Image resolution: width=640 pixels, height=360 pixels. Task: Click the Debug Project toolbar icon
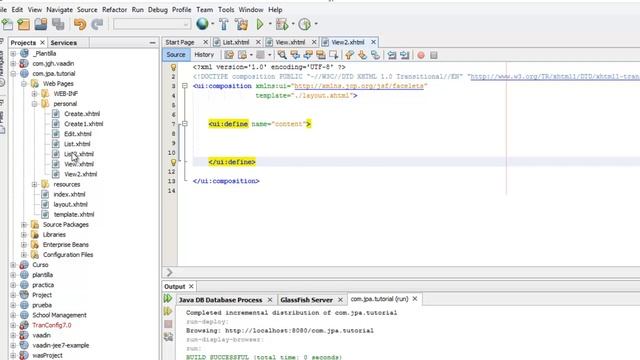tap(282, 24)
